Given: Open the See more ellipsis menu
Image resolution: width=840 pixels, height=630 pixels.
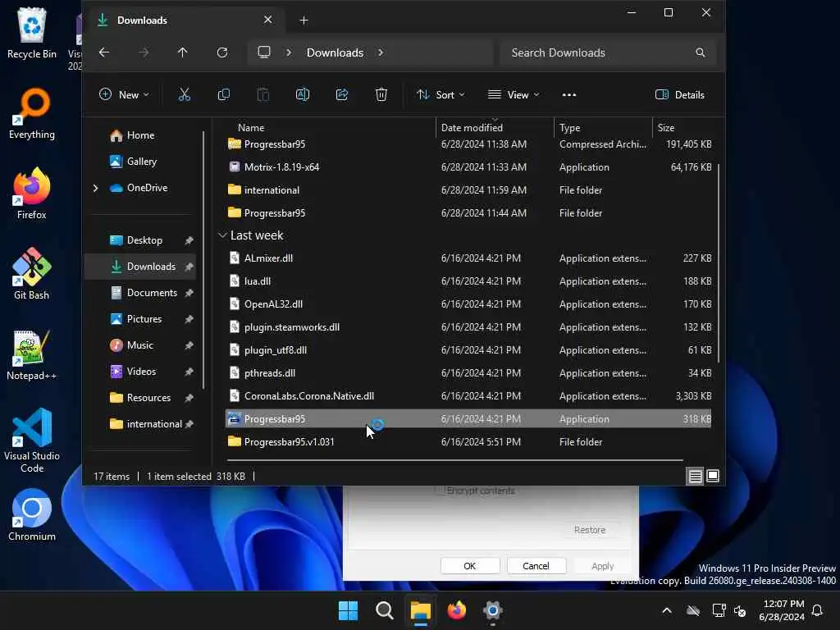Looking at the screenshot, I should (569, 95).
